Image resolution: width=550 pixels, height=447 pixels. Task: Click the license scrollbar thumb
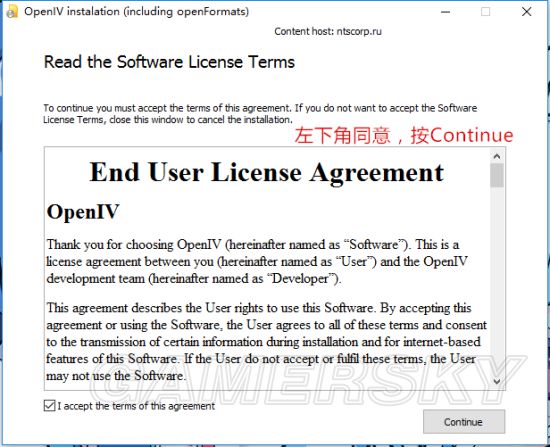pyautogui.click(x=497, y=175)
